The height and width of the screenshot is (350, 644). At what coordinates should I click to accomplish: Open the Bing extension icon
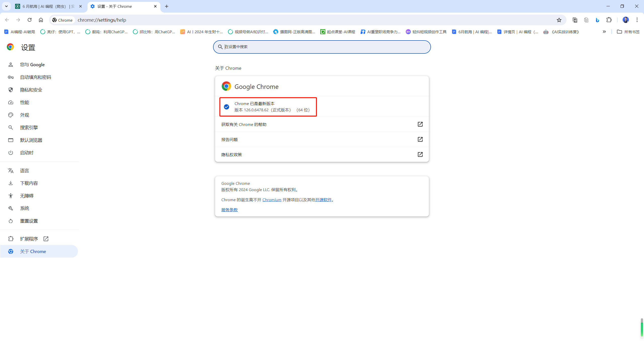[597, 20]
